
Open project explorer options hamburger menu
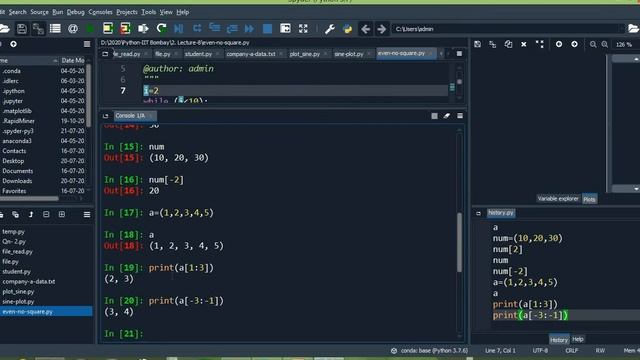tap(87, 215)
